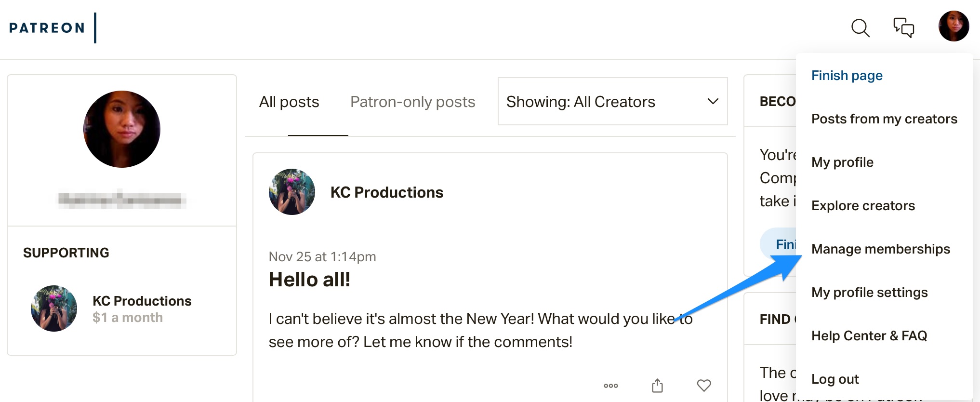
Task: Click KC Productions post author avatar
Action: pyautogui.click(x=291, y=192)
